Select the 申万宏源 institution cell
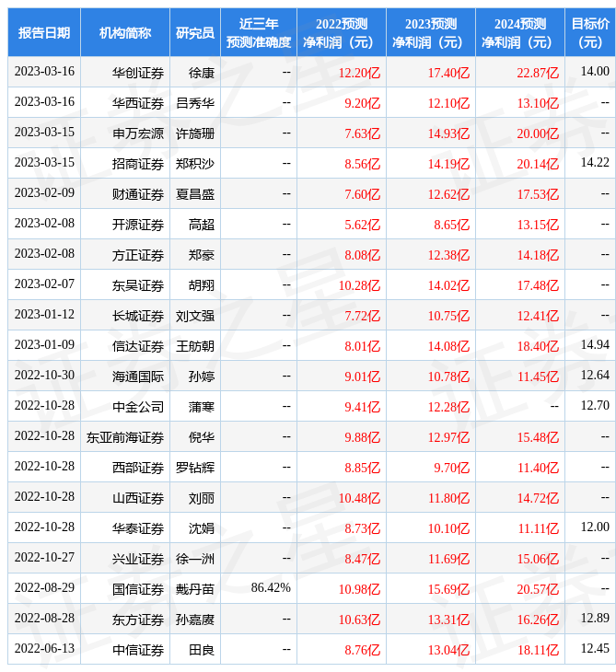The height and width of the screenshot is (672, 616). [x=138, y=133]
